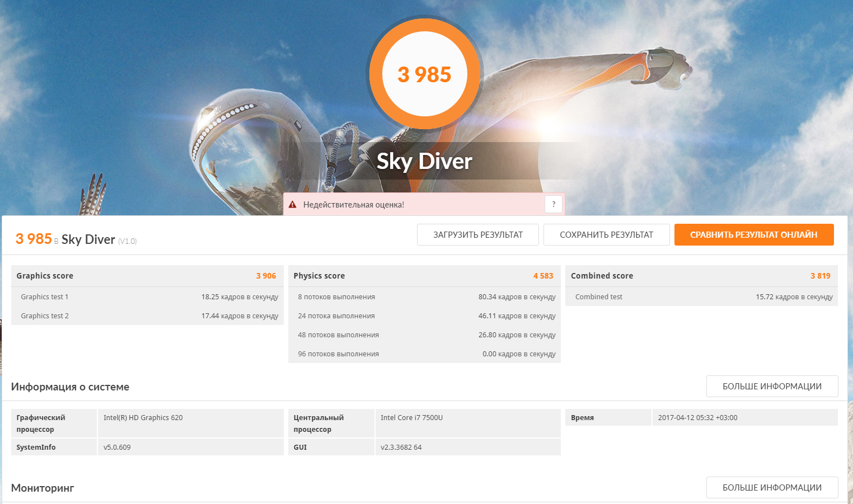Select the v5.0.609 SystemInfo version

coord(117,448)
